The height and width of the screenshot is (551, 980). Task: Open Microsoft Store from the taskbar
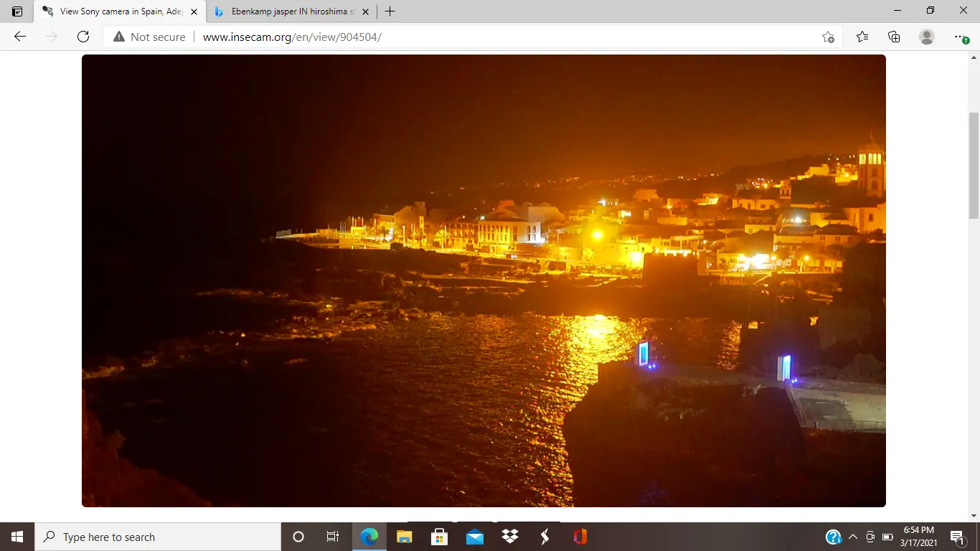(439, 537)
